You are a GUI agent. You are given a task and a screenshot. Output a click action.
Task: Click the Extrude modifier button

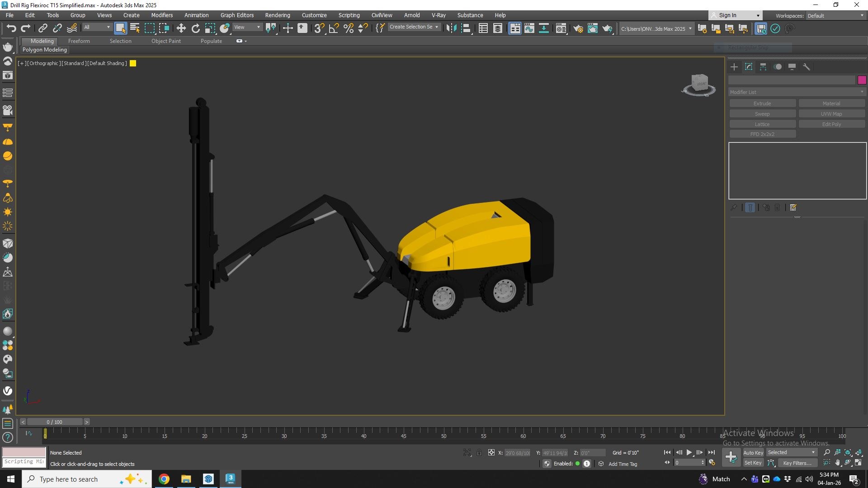pyautogui.click(x=762, y=103)
